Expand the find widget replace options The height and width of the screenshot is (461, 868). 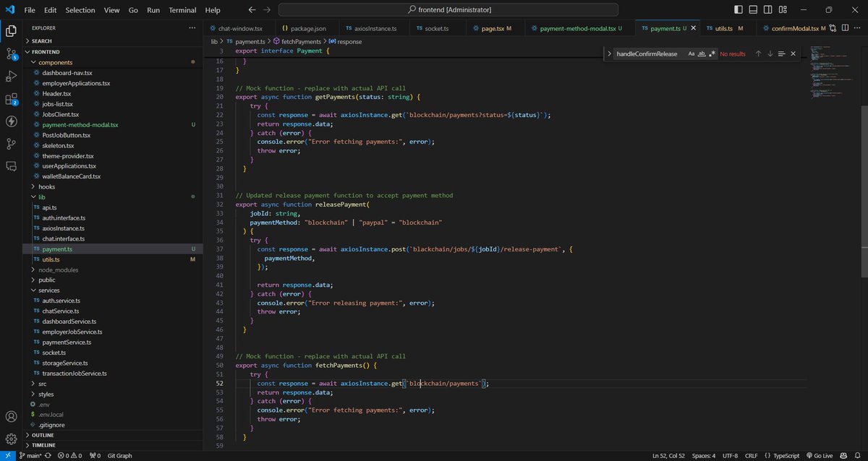coord(610,53)
